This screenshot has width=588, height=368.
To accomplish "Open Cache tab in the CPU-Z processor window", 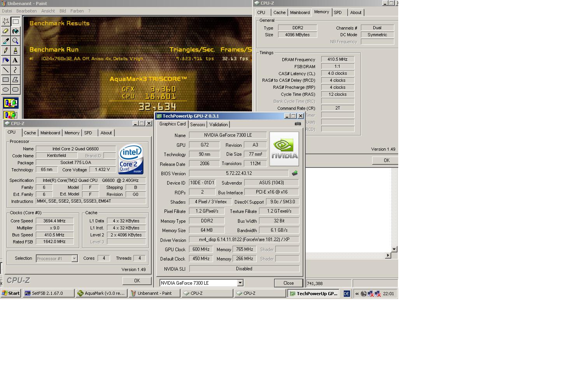I will click(x=30, y=133).
